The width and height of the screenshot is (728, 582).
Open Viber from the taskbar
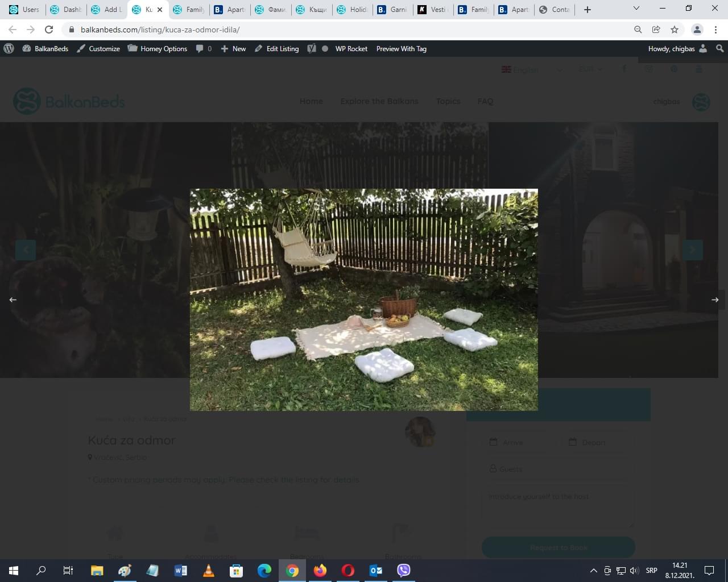404,571
